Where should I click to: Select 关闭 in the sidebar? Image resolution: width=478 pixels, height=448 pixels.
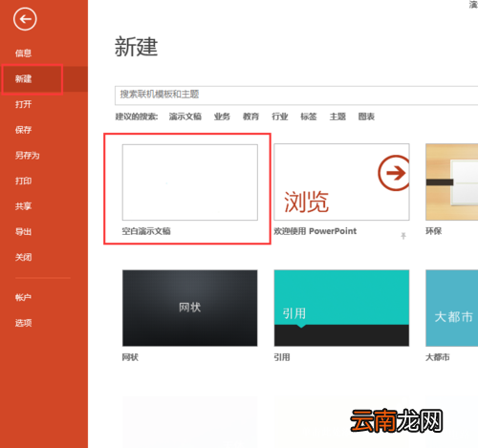pos(23,257)
